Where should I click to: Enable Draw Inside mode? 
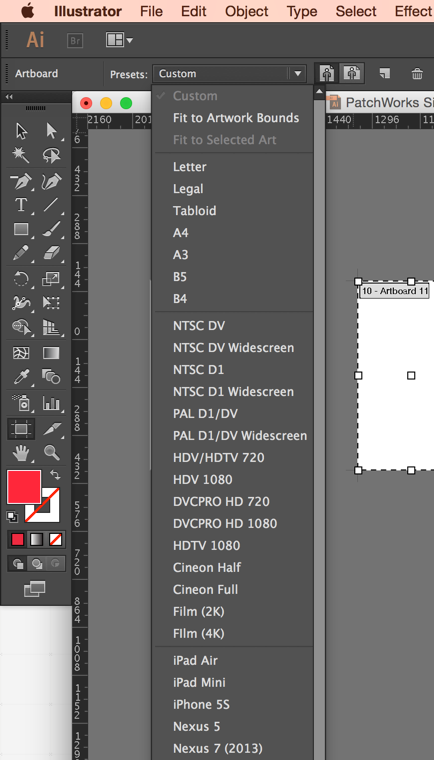[55, 563]
